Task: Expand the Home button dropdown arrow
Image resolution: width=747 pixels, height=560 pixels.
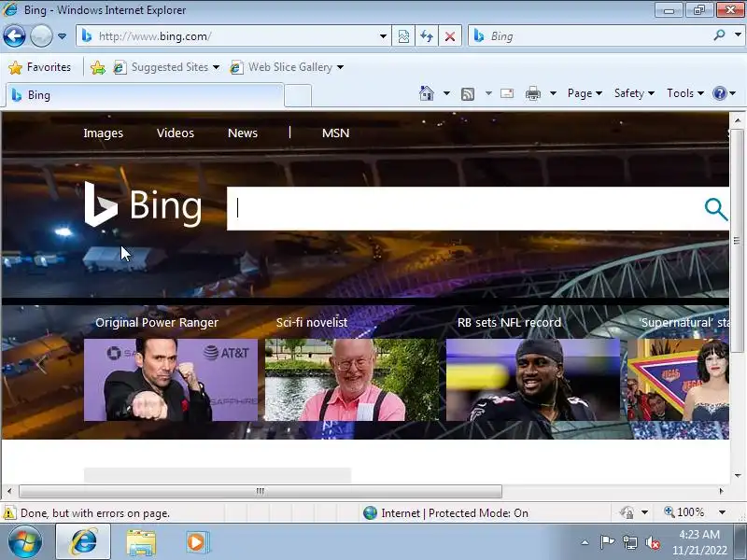Action: pos(446,93)
